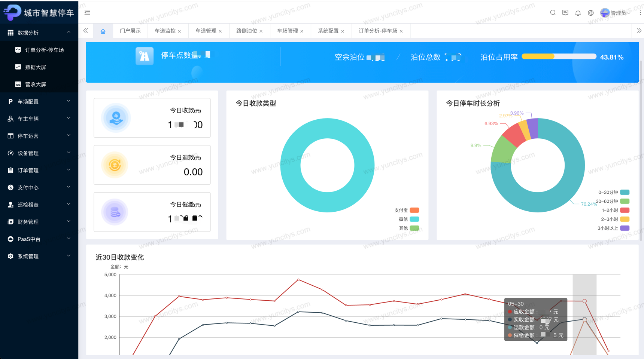Expand the 车场配置 menu chevron
Screen dimensions: 644x359
click(x=69, y=101)
